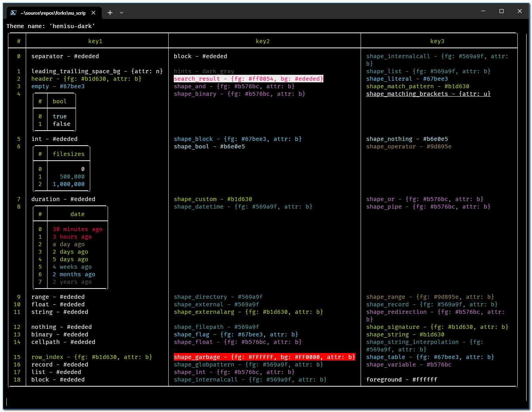Click 'shape_match_pattern - #b1d630' text
This screenshot has height=412, width=532.
(418, 86)
